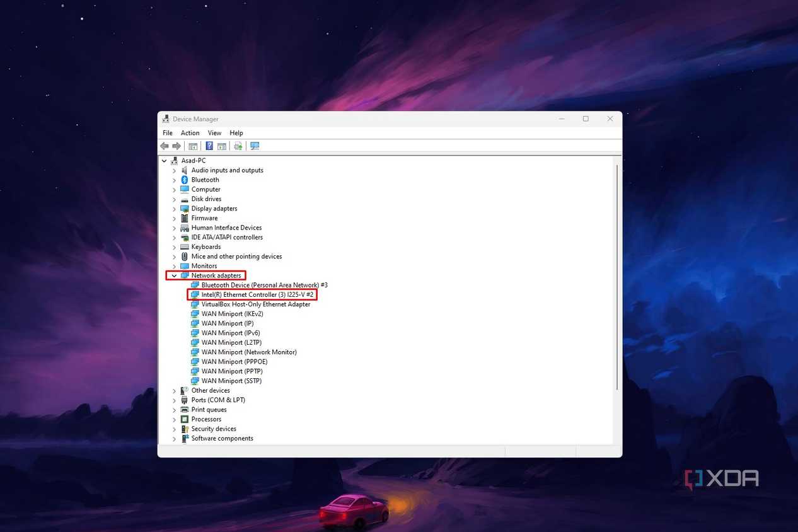Viewport: 798px width, 532px height.
Task: Expand the Display adapters chevron
Action: (x=175, y=209)
